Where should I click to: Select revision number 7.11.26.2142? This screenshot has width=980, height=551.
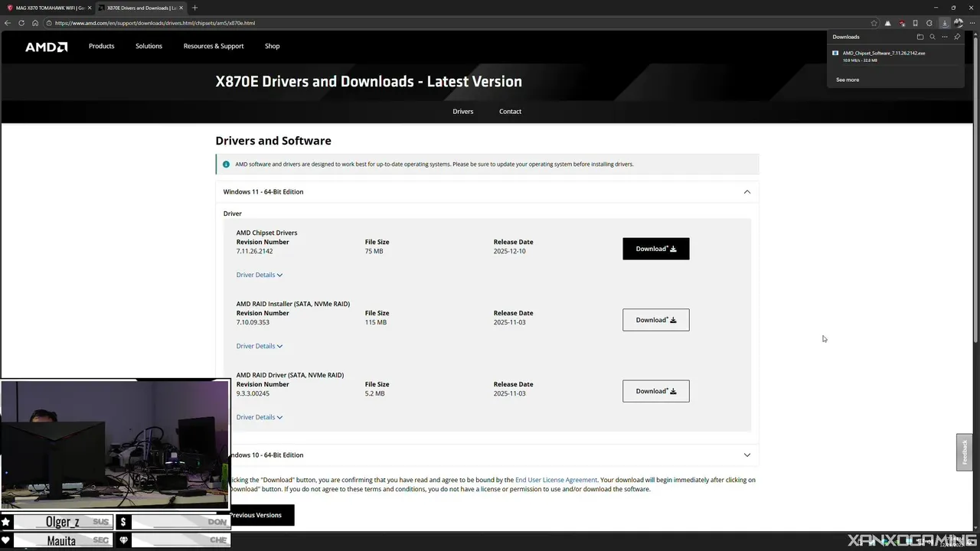(254, 251)
